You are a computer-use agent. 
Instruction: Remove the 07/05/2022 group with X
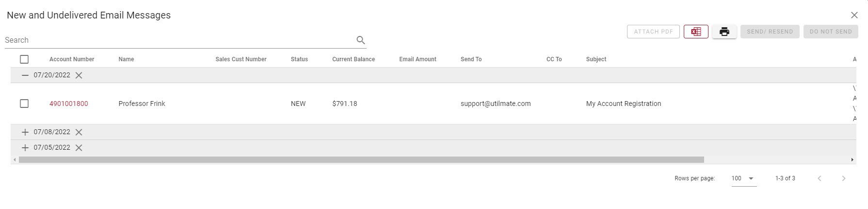79,148
